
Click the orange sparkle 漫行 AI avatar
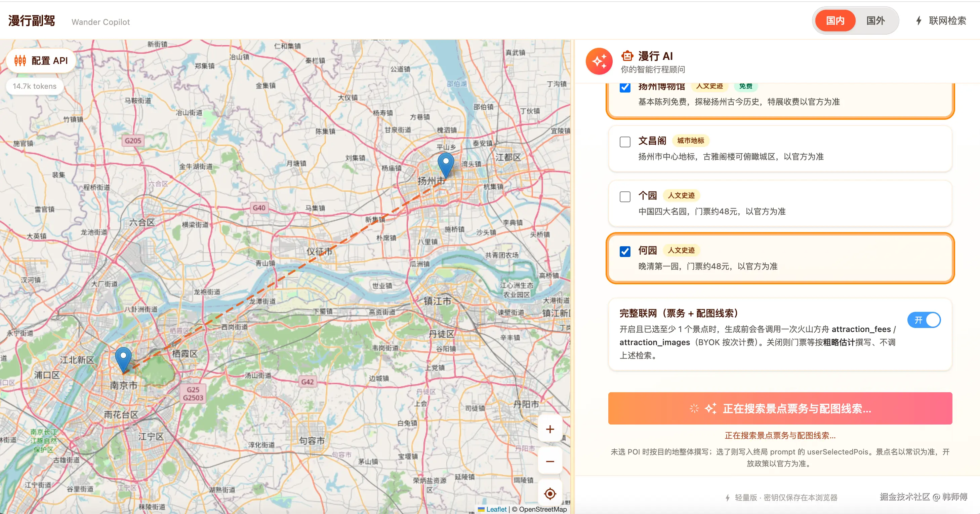click(599, 61)
